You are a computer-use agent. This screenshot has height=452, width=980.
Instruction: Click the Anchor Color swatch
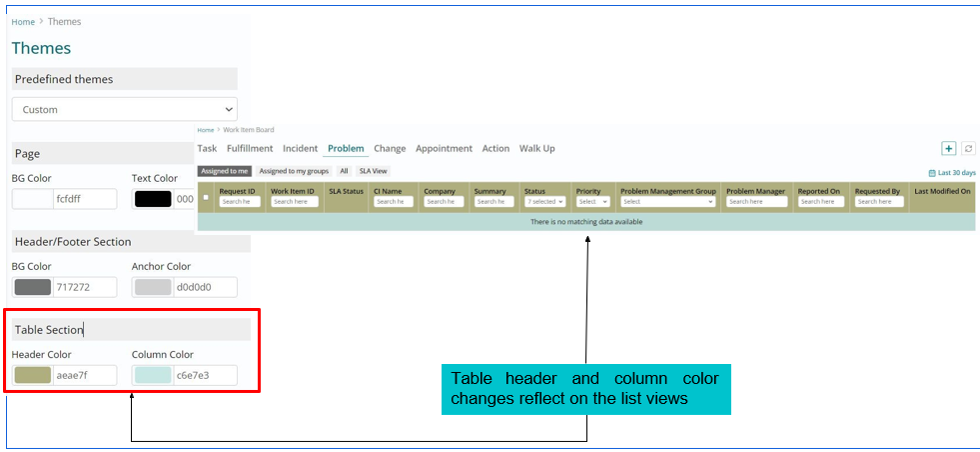pyautogui.click(x=152, y=287)
